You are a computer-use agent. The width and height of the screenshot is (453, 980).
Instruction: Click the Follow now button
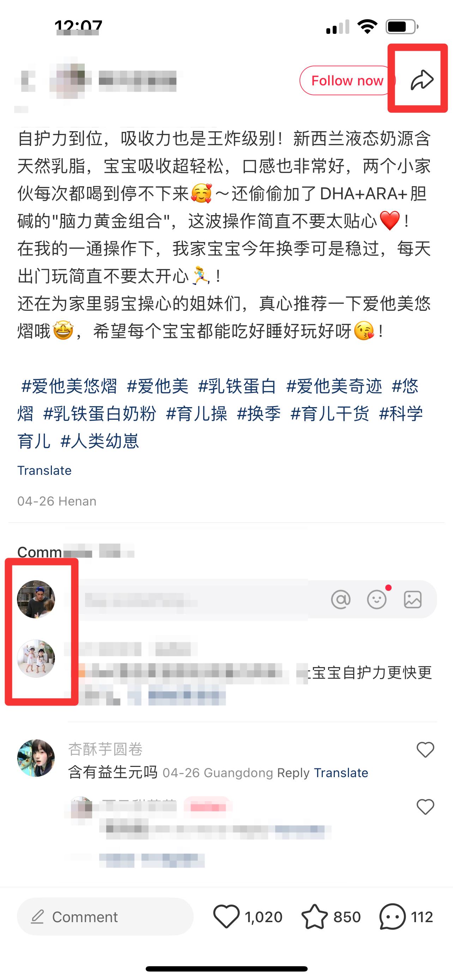pyautogui.click(x=347, y=80)
